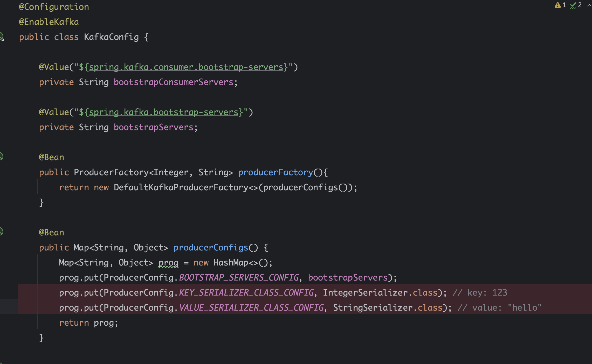Click the Spring bean gutter icon beside KafkaConfig class
This screenshot has width=592, height=364.
(x=2, y=36)
